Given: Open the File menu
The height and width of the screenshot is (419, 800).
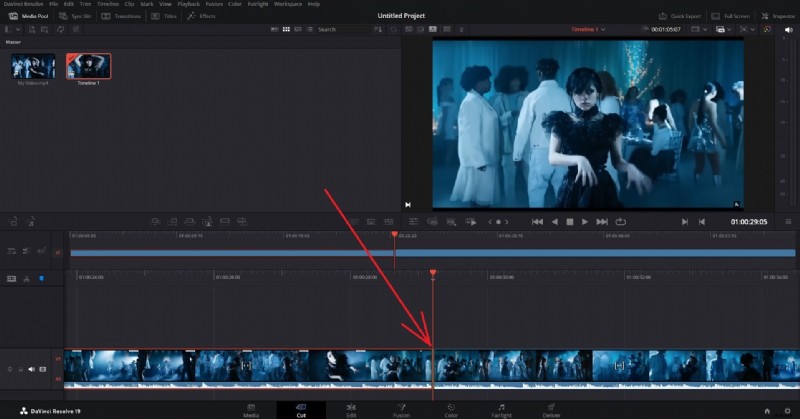Looking at the screenshot, I should click(54, 4).
